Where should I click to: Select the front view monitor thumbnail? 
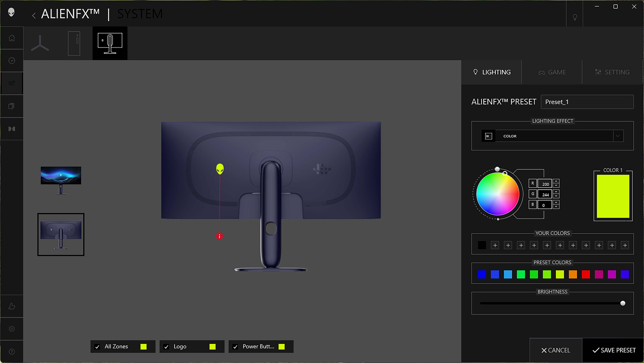tap(61, 181)
